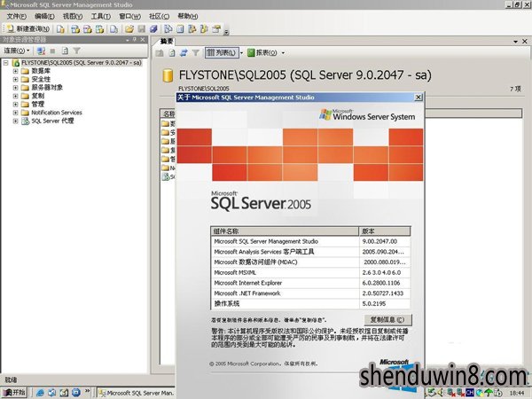The height and width of the screenshot is (399, 532).
Task: Click the Filter funnel in Summary toolbar
Action: point(196,53)
